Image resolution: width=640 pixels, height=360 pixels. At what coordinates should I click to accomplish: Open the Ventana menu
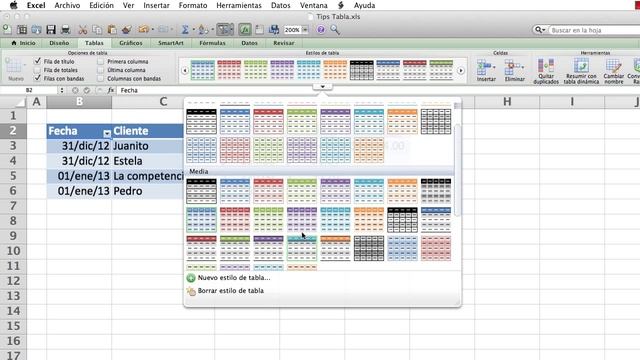[313, 5]
